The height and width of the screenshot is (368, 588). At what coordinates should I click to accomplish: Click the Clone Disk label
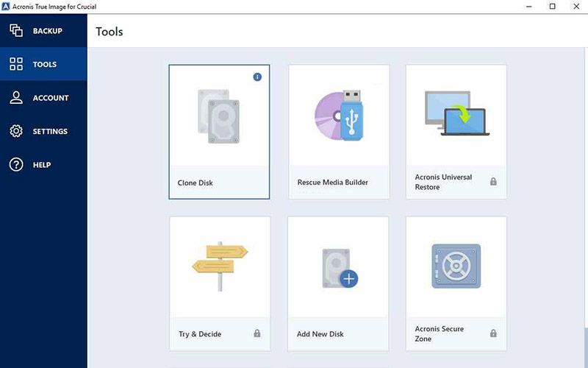coord(196,183)
